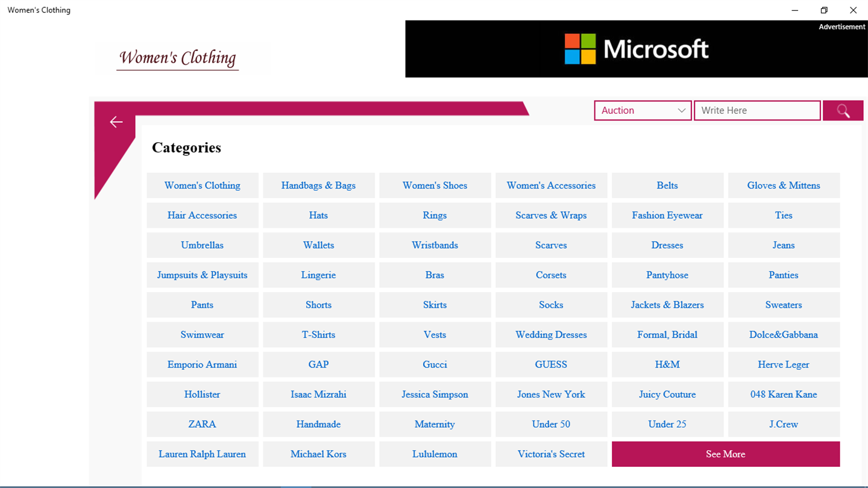Open the Gucci brand
This screenshot has width=868, height=488.
click(435, 364)
